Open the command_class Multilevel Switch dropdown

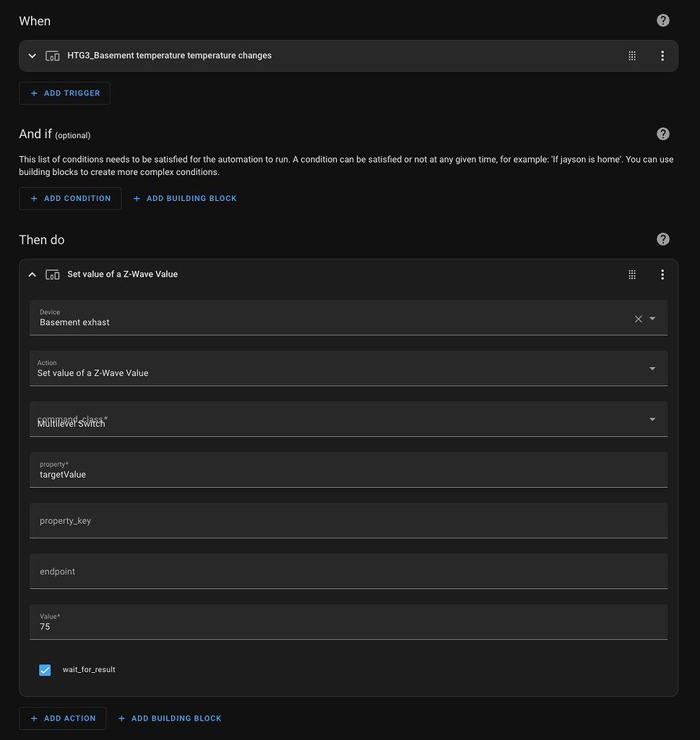tap(652, 419)
